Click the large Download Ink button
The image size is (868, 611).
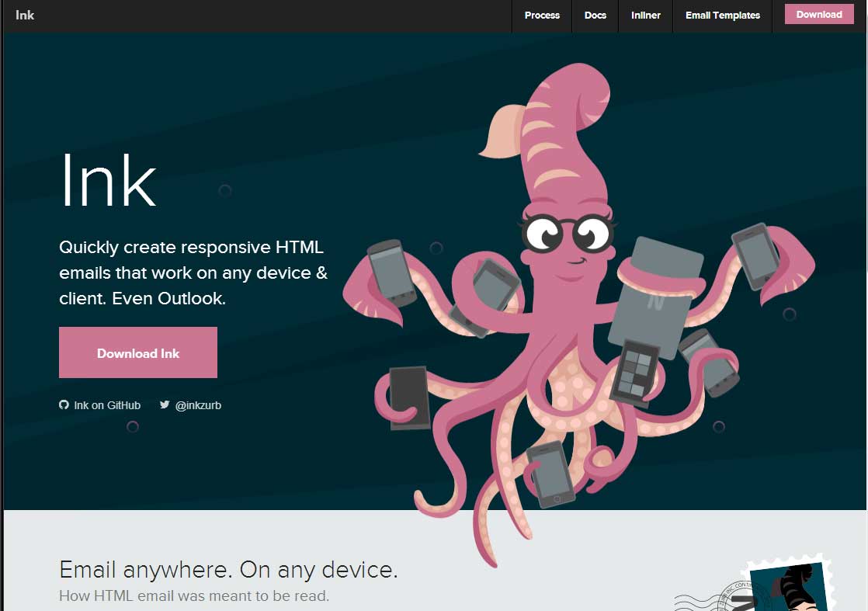pos(138,352)
